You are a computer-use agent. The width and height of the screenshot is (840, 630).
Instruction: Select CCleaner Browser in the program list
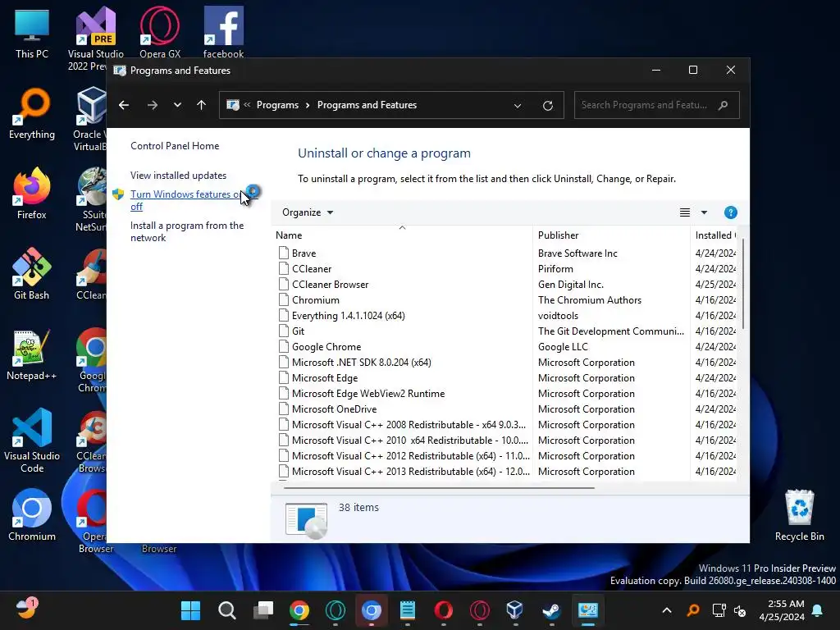pos(506,285)
